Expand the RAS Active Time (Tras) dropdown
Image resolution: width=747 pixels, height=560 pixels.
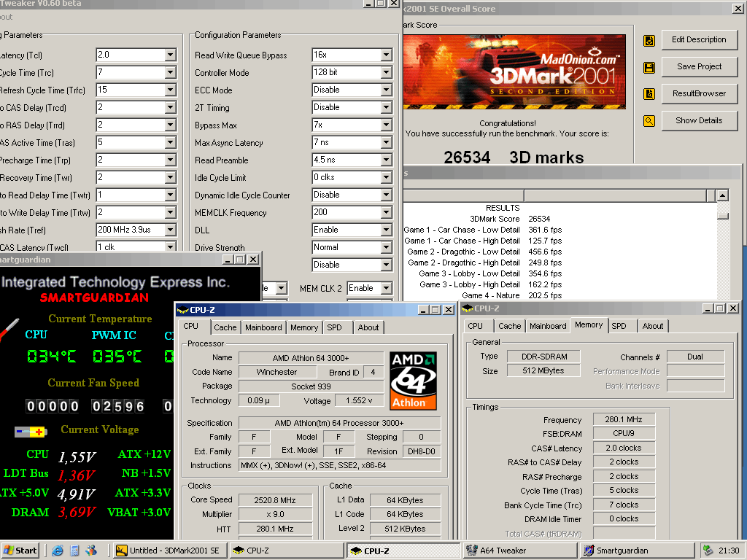[170, 142]
